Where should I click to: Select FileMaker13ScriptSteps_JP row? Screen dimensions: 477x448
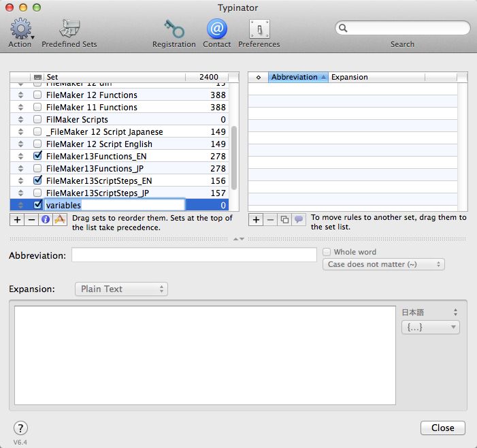[x=119, y=193]
